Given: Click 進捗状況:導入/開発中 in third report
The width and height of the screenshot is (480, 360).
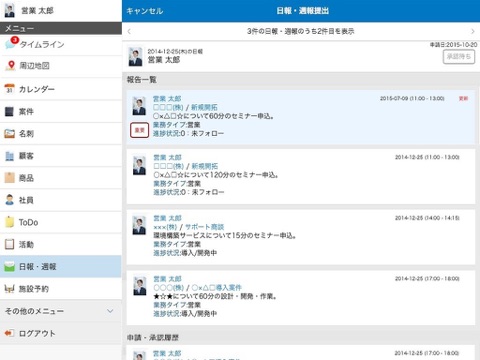Looking at the screenshot, I should (185, 253).
